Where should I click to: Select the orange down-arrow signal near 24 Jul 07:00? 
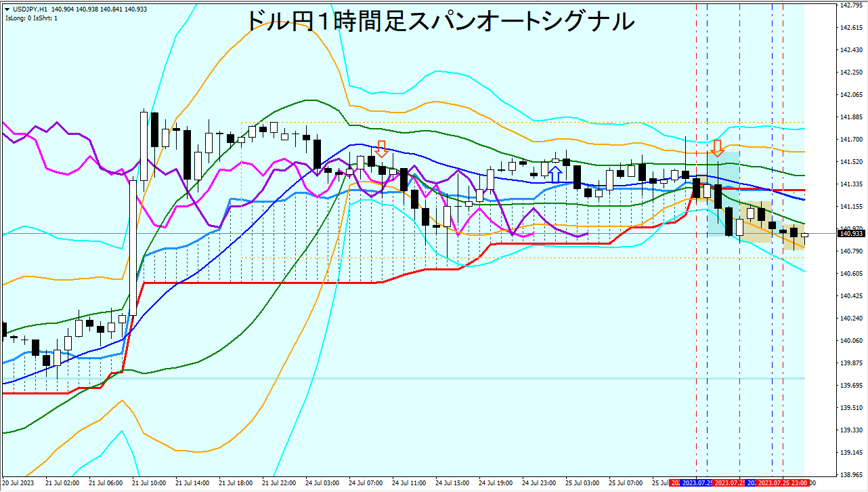tap(382, 149)
